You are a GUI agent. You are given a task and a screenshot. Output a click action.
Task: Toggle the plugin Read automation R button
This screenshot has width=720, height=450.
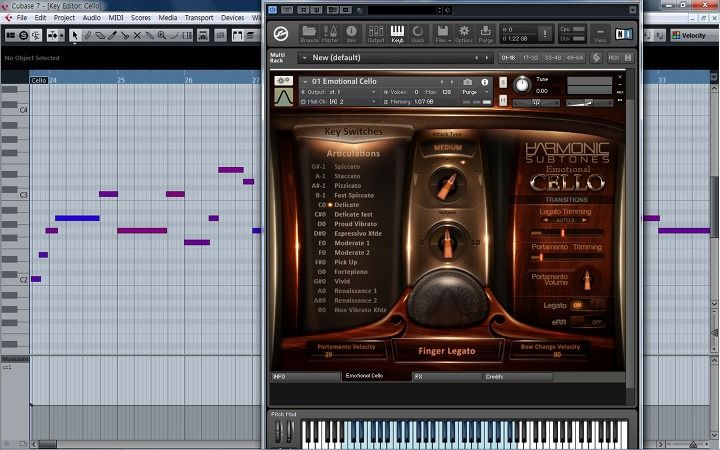pyautogui.click(x=304, y=10)
